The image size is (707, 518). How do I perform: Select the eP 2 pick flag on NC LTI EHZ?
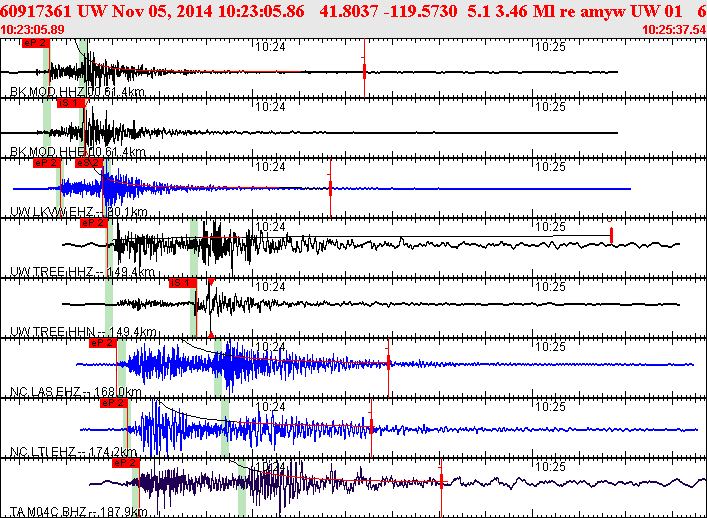(114, 403)
